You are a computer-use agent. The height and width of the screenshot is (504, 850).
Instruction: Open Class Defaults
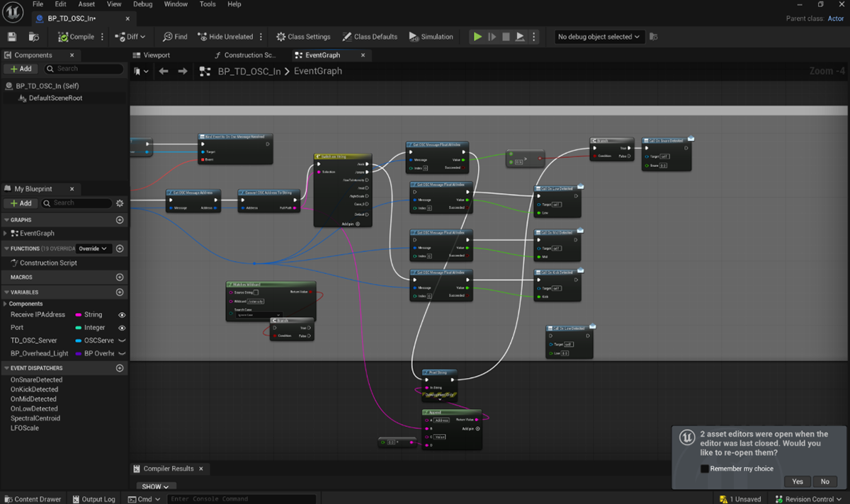click(x=370, y=37)
